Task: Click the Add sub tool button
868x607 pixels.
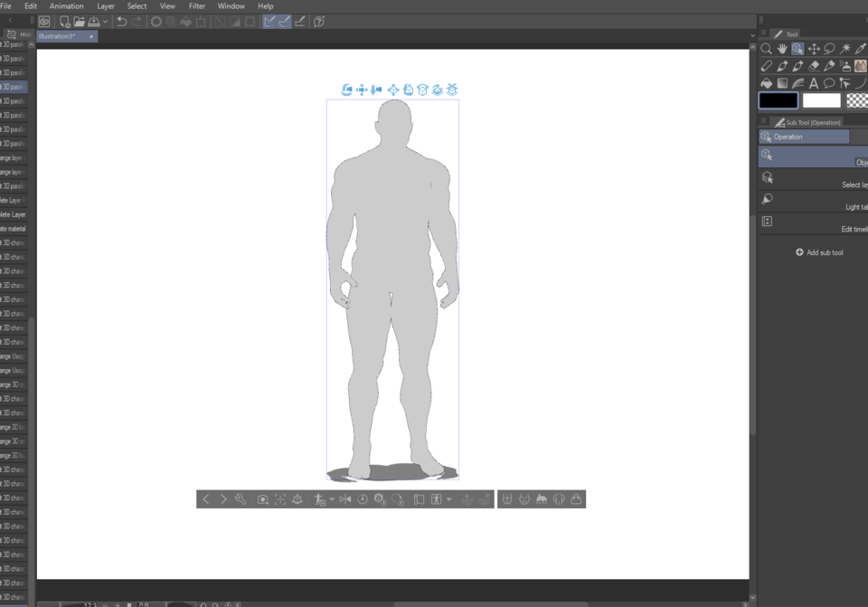Action: [819, 252]
